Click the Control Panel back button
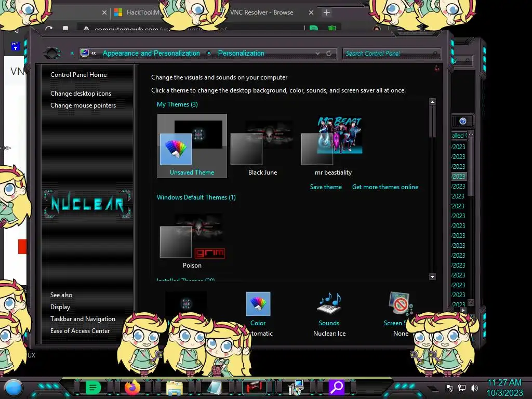 [x=52, y=54]
